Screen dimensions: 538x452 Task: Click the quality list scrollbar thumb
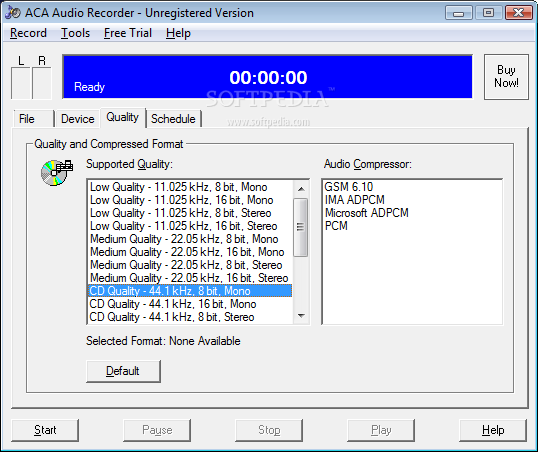[x=301, y=227]
